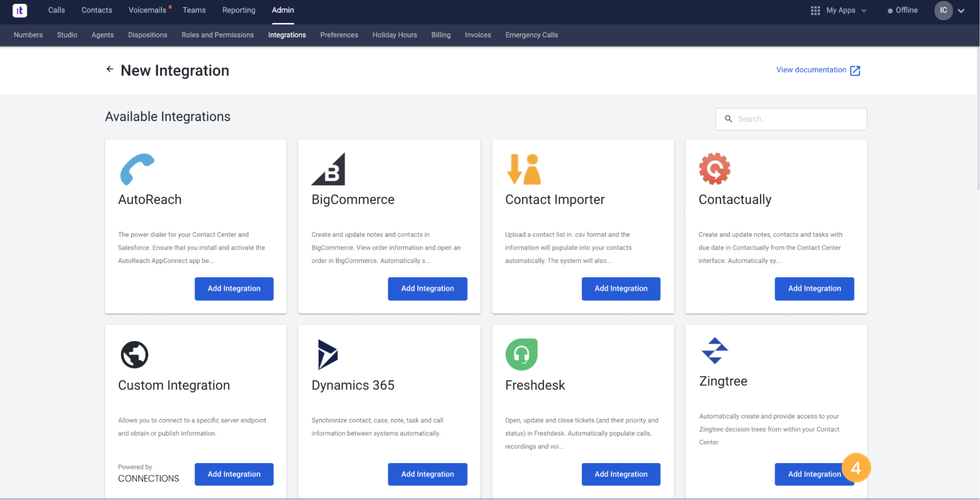
Task: Click the Zingtree card title
Action: point(723,381)
